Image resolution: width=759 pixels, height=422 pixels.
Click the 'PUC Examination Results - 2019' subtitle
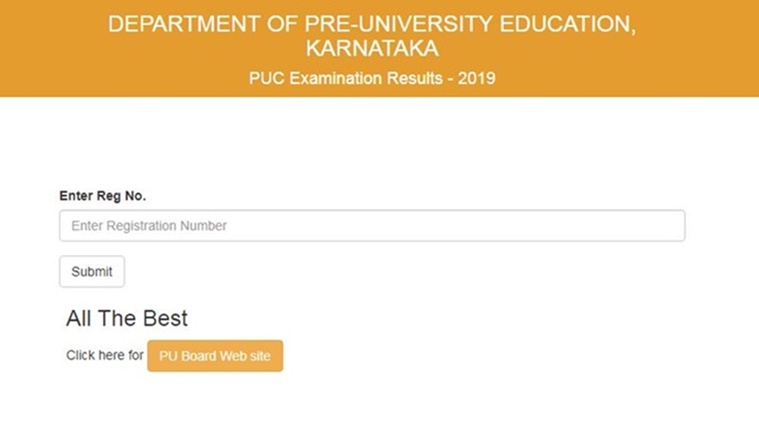tap(372, 79)
